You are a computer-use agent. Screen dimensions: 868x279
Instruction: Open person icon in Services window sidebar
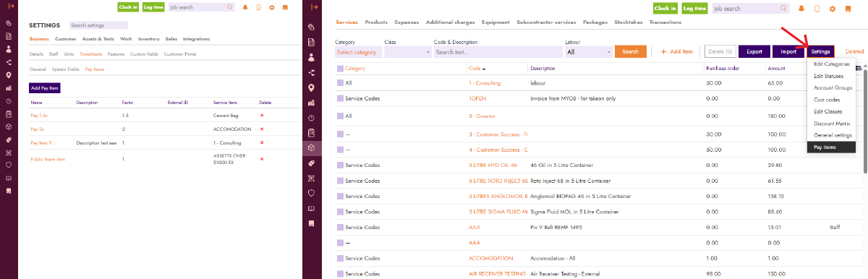[311, 57]
